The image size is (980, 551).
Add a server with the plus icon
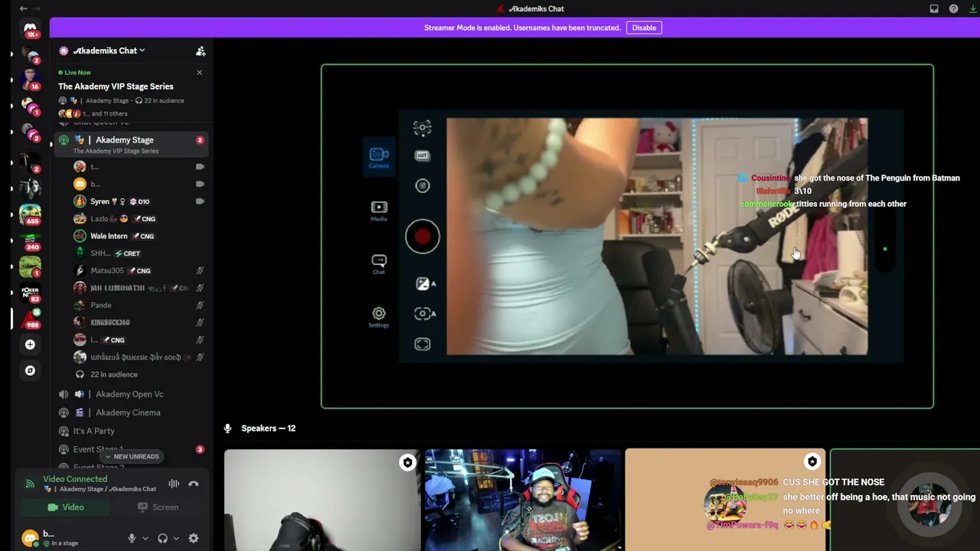pos(30,344)
